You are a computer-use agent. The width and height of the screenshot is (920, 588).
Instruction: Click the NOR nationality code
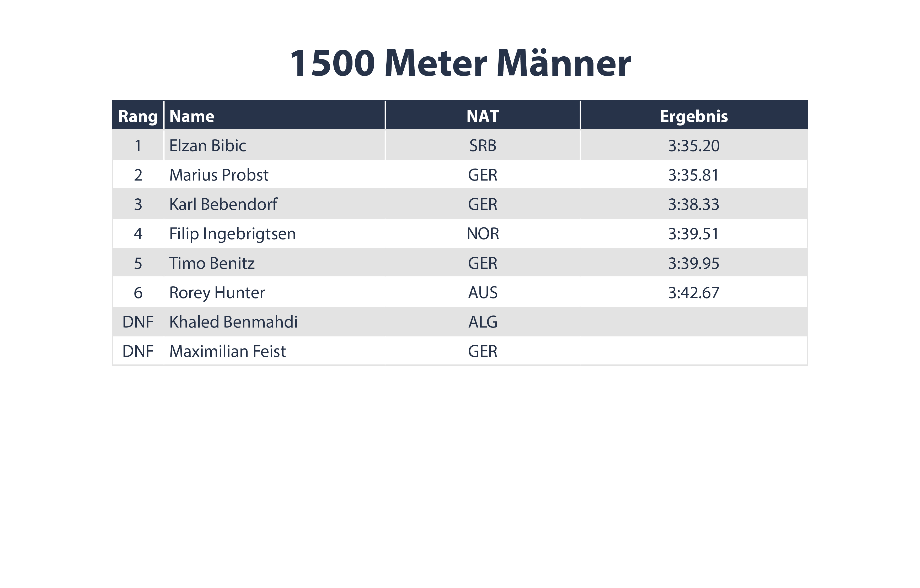483,234
